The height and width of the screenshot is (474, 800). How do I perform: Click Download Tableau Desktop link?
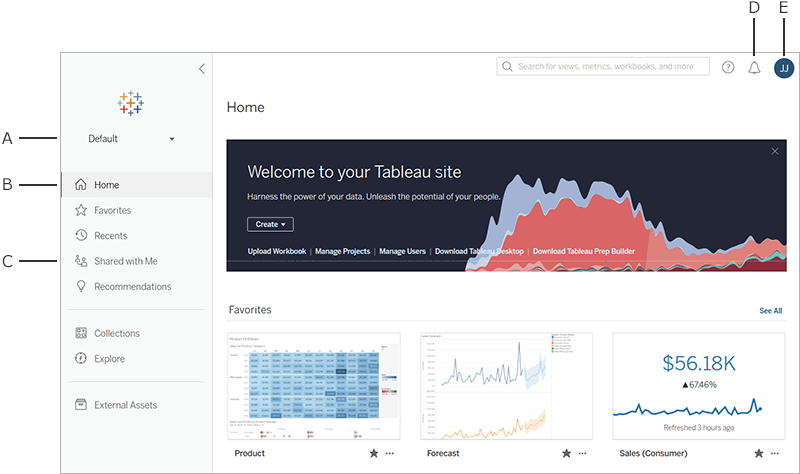[479, 251]
